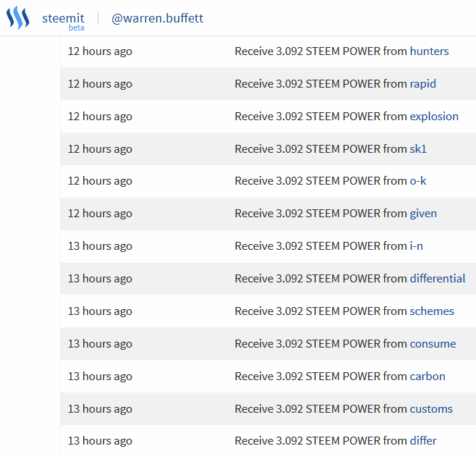
Task: Click '12 hours ago' in the hunters row
Action: click(100, 51)
